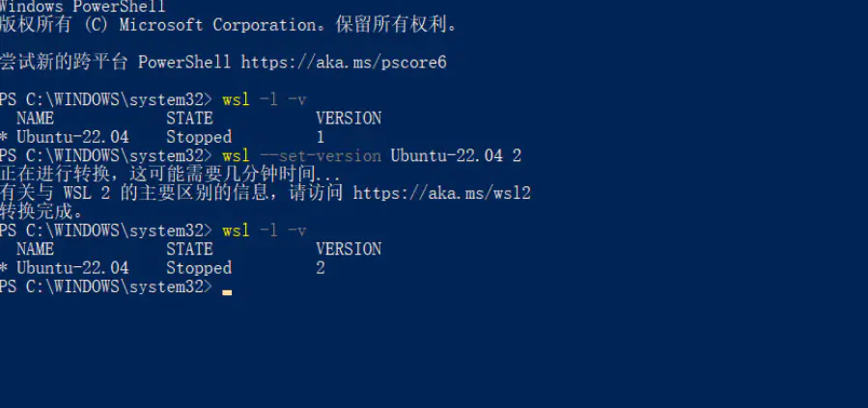The image size is (868, 408).
Task: Click the '转换完成。' message line
Action: tap(42, 212)
